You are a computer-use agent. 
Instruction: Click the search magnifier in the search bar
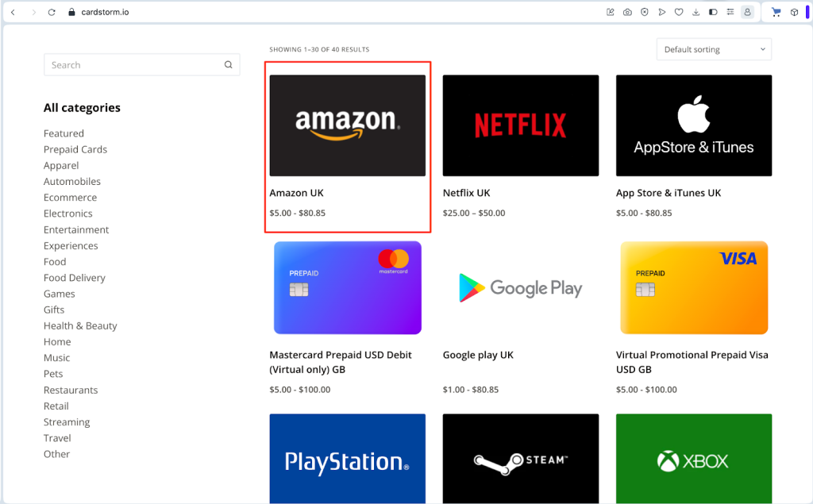tap(229, 64)
